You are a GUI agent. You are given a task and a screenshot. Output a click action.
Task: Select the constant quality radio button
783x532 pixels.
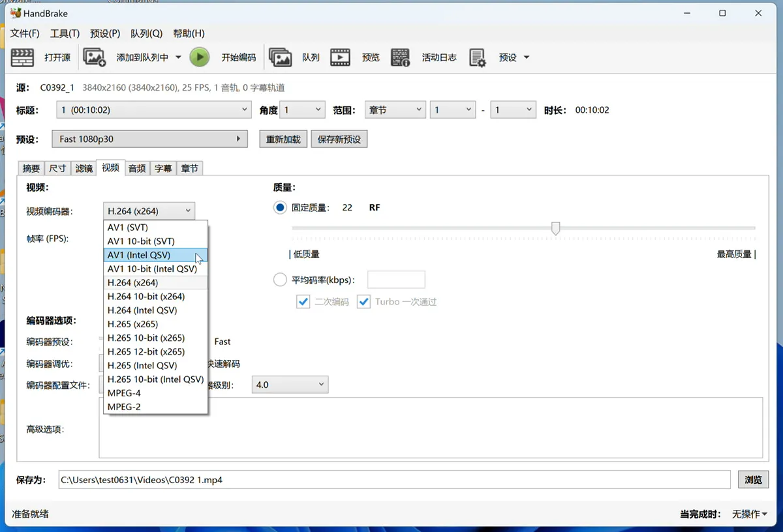coord(280,207)
